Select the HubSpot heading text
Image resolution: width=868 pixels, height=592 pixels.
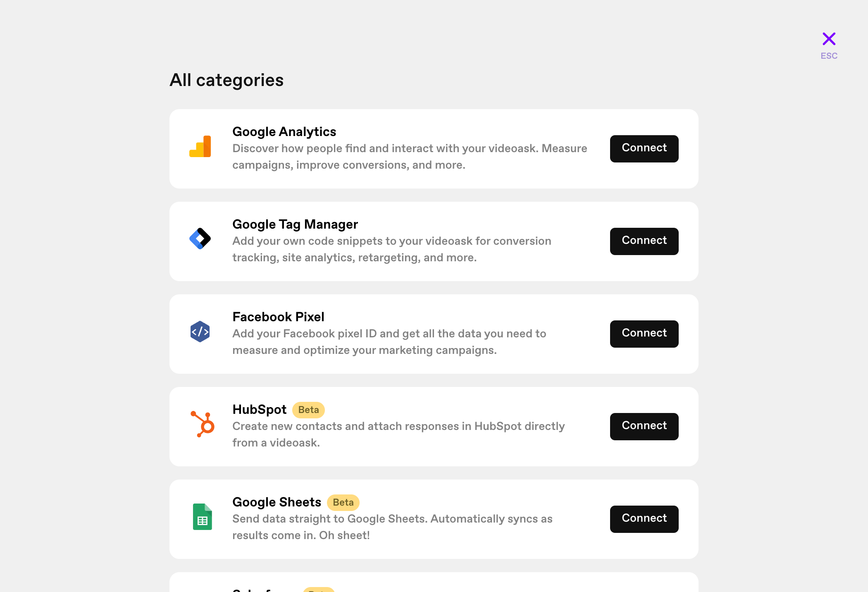point(259,409)
